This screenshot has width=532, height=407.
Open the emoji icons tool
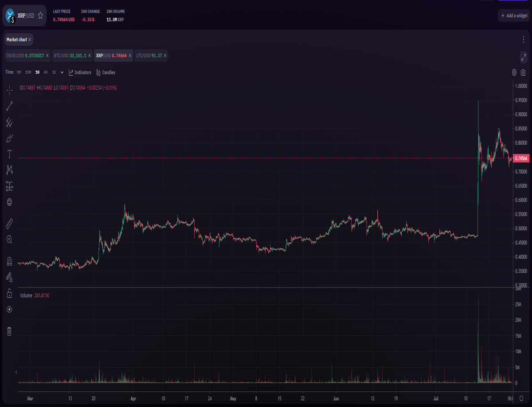click(9, 202)
